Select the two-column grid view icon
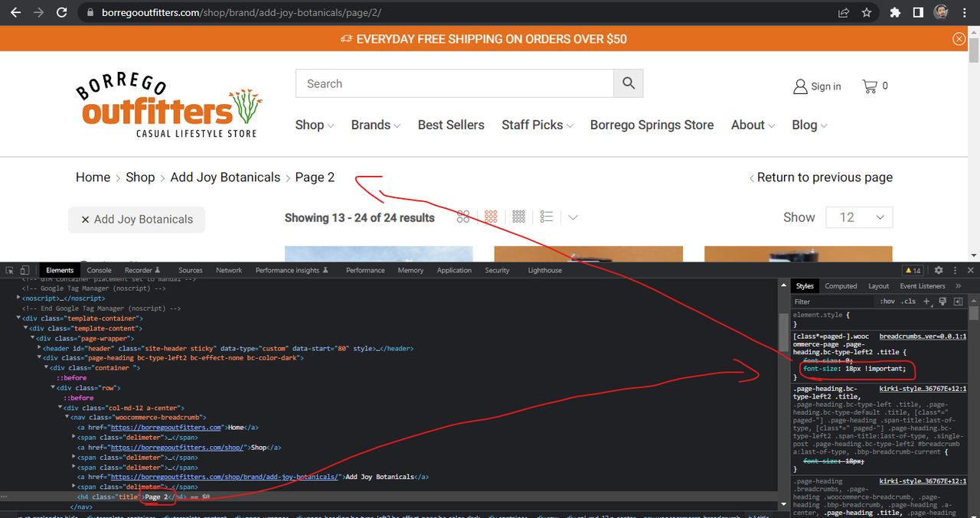Image resolution: width=980 pixels, height=518 pixels. point(463,217)
